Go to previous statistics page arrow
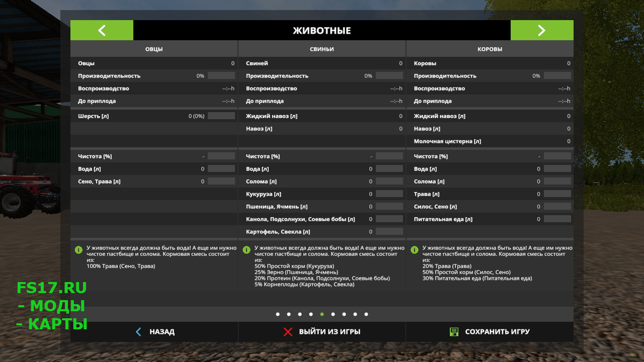The height and width of the screenshot is (362, 644). (102, 30)
